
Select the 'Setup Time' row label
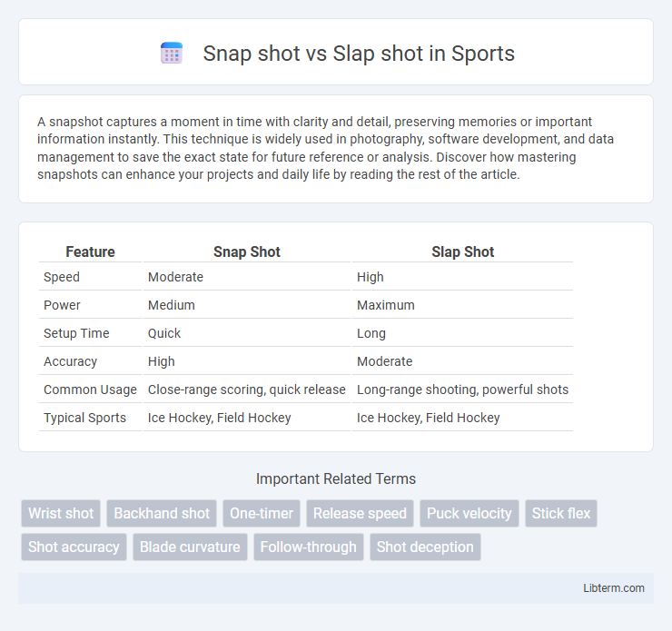(x=76, y=333)
